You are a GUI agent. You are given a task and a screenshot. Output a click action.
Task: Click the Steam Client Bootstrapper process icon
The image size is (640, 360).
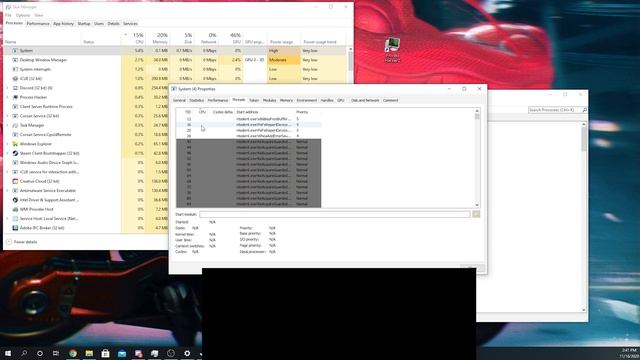click(x=15, y=153)
